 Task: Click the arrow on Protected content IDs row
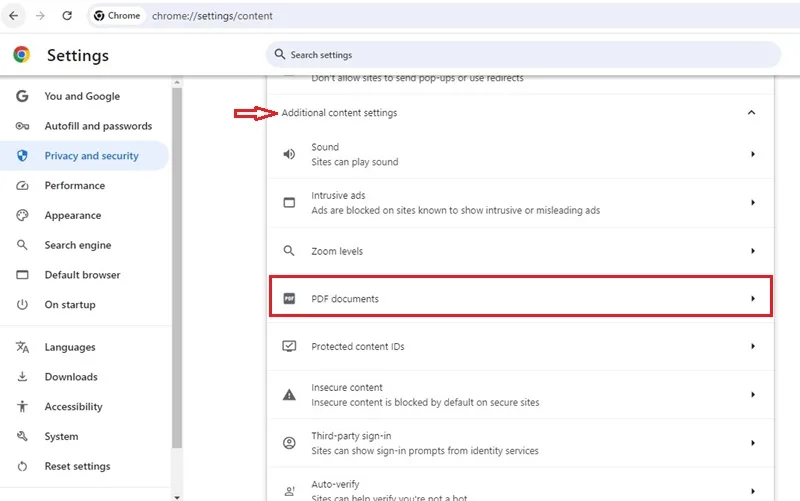pos(753,346)
